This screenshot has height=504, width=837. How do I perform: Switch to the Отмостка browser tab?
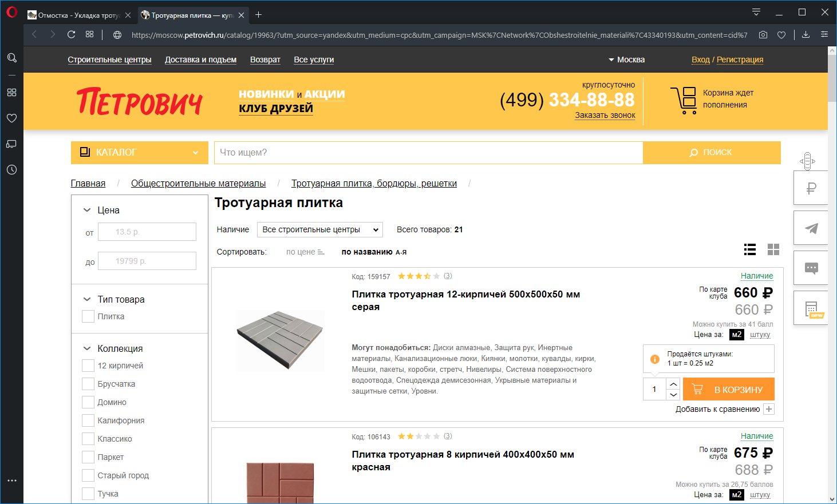[x=80, y=15]
